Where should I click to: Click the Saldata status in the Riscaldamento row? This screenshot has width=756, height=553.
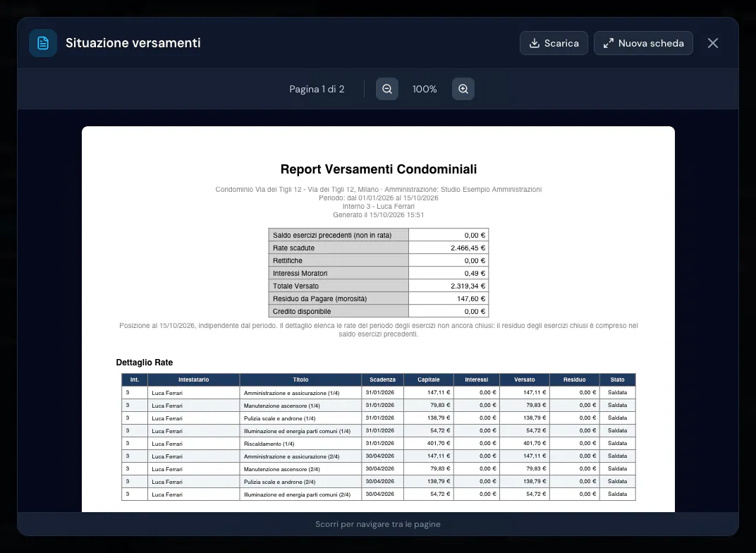coord(617,443)
